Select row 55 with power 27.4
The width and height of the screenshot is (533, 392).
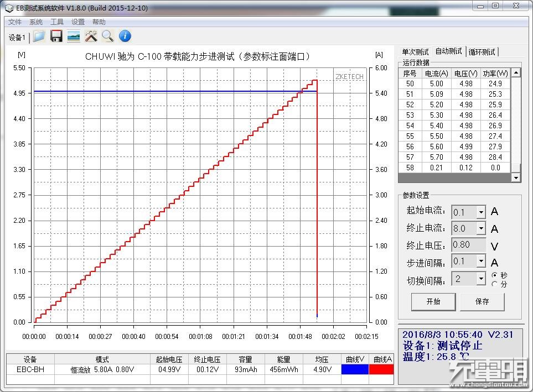(x=454, y=136)
